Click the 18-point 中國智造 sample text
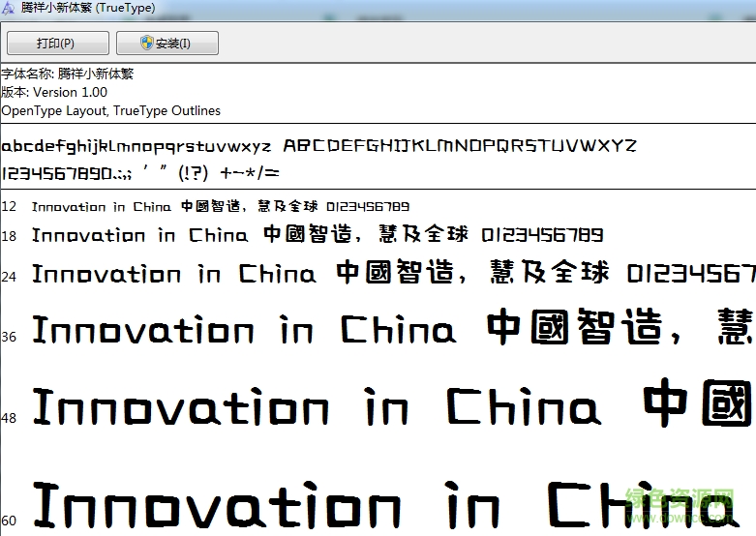 click(x=307, y=234)
